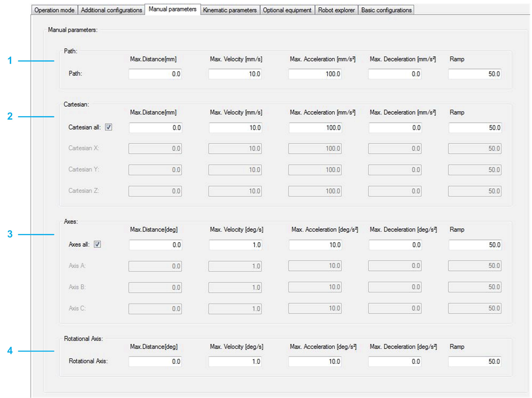Toggle the Axes all checkbox
The width and height of the screenshot is (532, 398).
[x=97, y=244]
